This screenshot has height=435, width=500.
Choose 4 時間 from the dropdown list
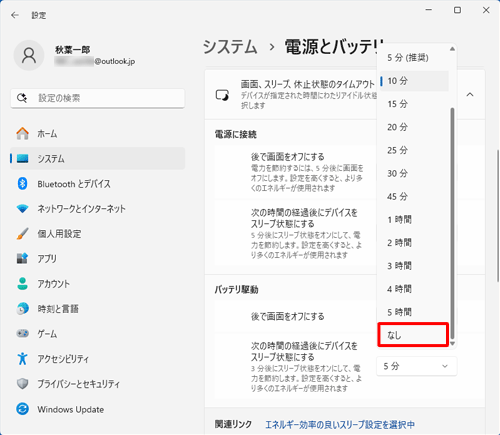pos(414,289)
